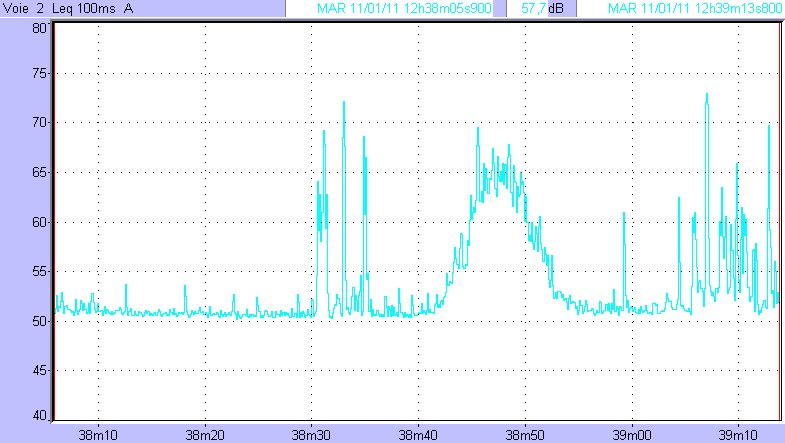The width and height of the screenshot is (785, 443).
Task: Click the 65 label on the level axis
Action: 39,173
